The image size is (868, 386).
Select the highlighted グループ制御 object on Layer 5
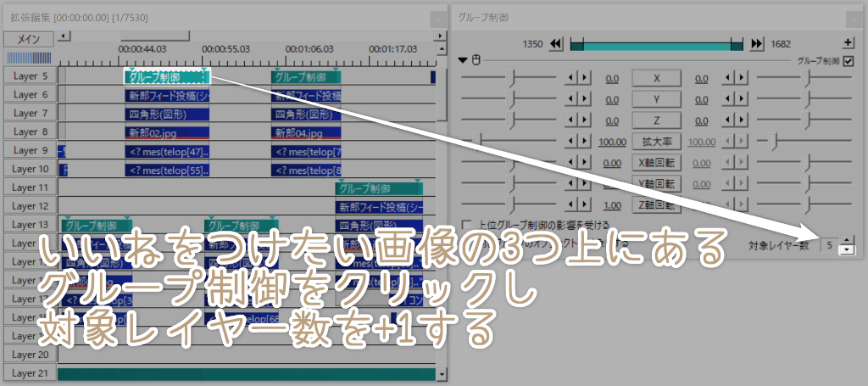click(167, 77)
